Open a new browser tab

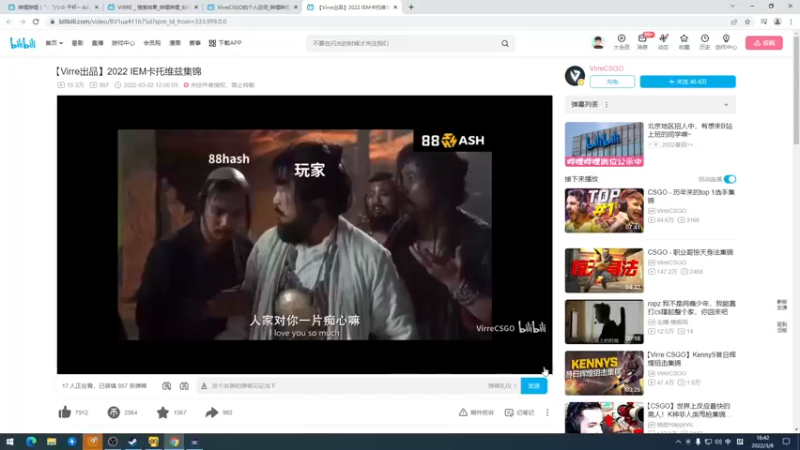pyautogui.click(x=411, y=7)
